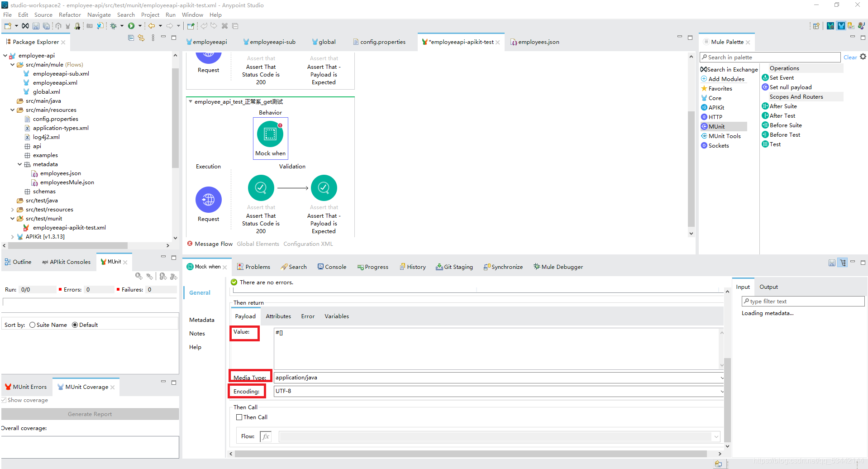Open the Metadata section in properties
Screen dimensions: 868x469
[202, 320]
